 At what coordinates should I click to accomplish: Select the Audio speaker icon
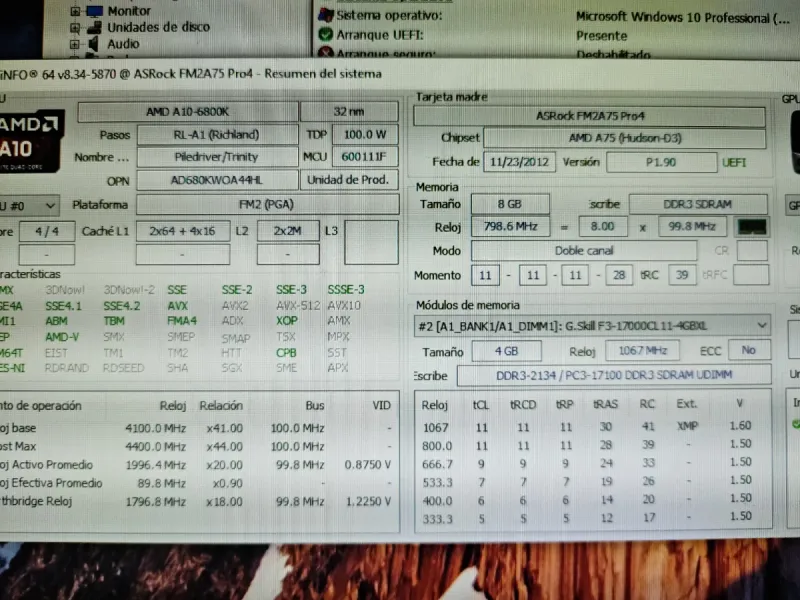pos(94,44)
